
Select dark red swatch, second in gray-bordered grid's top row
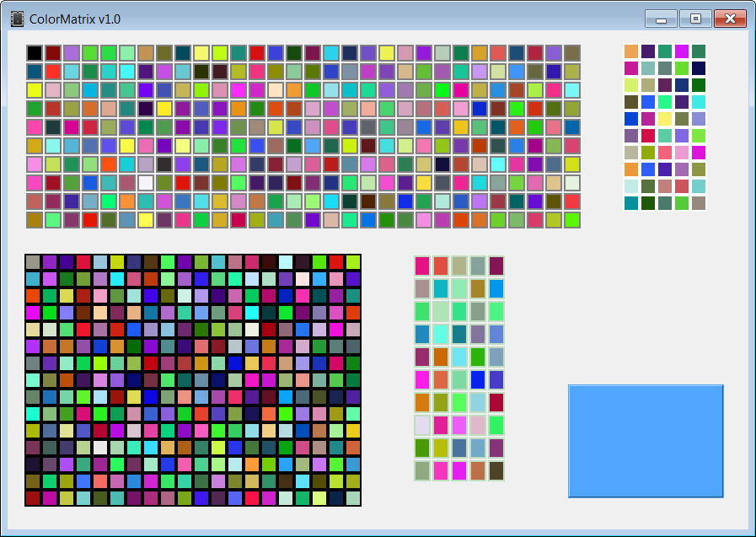tap(53, 53)
